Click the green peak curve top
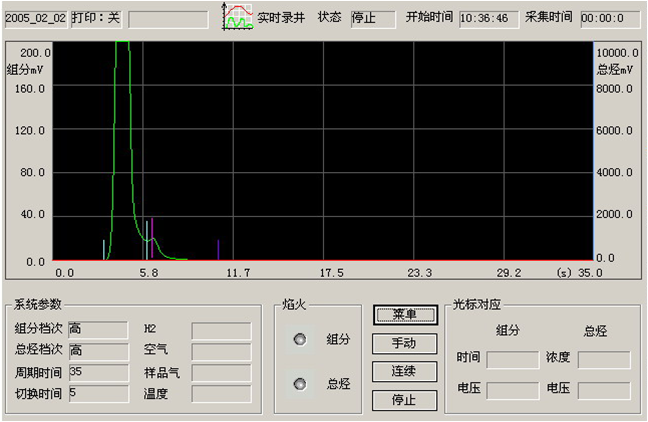The height and width of the screenshot is (422, 648). point(122,42)
